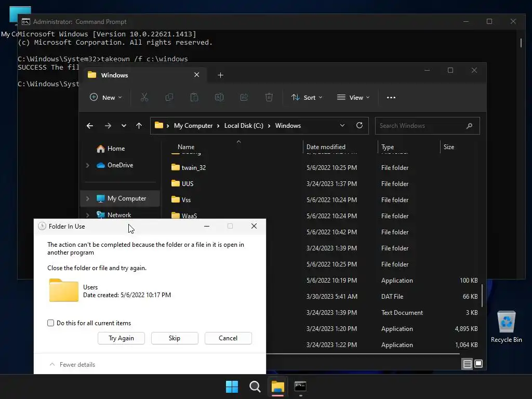
Task: Open recent locations chevron beside forward arrow
Action: click(124, 126)
